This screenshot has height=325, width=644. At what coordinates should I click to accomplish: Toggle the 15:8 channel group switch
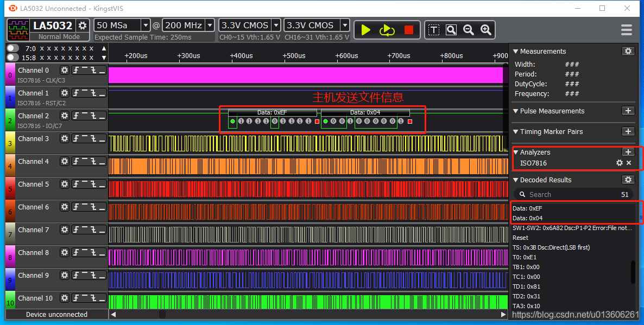[x=12, y=58]
